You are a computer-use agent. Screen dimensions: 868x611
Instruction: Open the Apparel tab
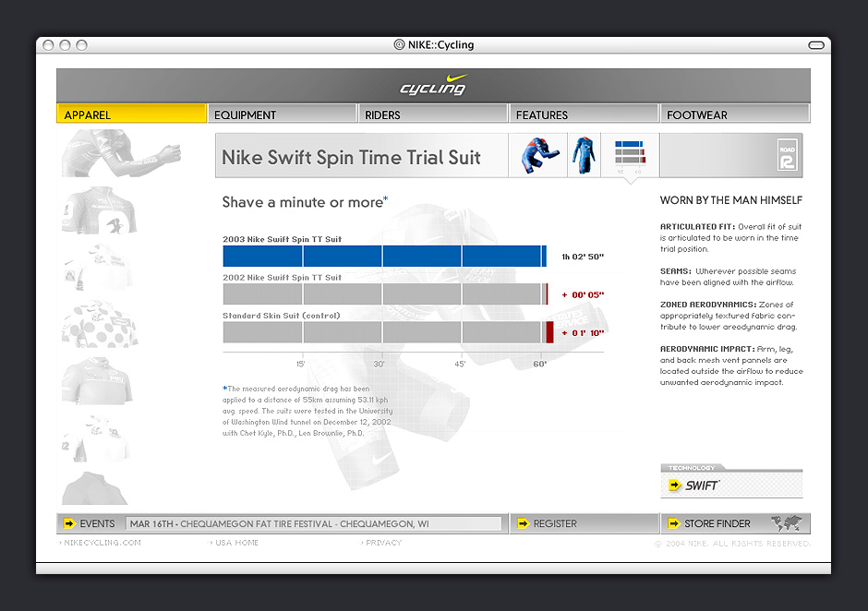pyautogui.click(x=131, y=114)
